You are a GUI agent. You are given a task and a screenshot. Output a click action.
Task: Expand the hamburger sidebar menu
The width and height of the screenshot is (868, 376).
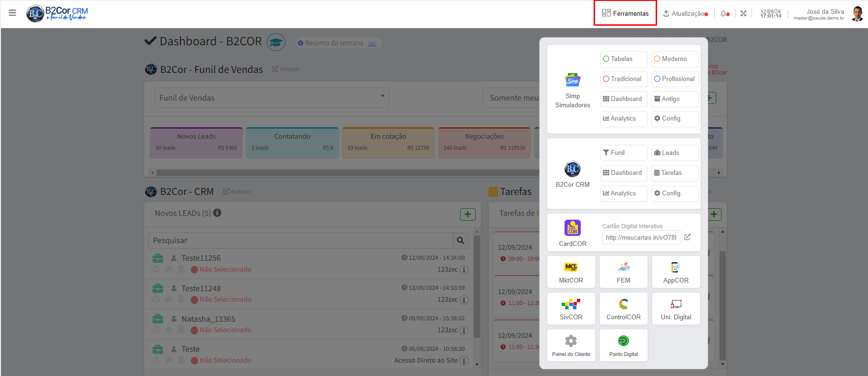(x=12, y=13)
